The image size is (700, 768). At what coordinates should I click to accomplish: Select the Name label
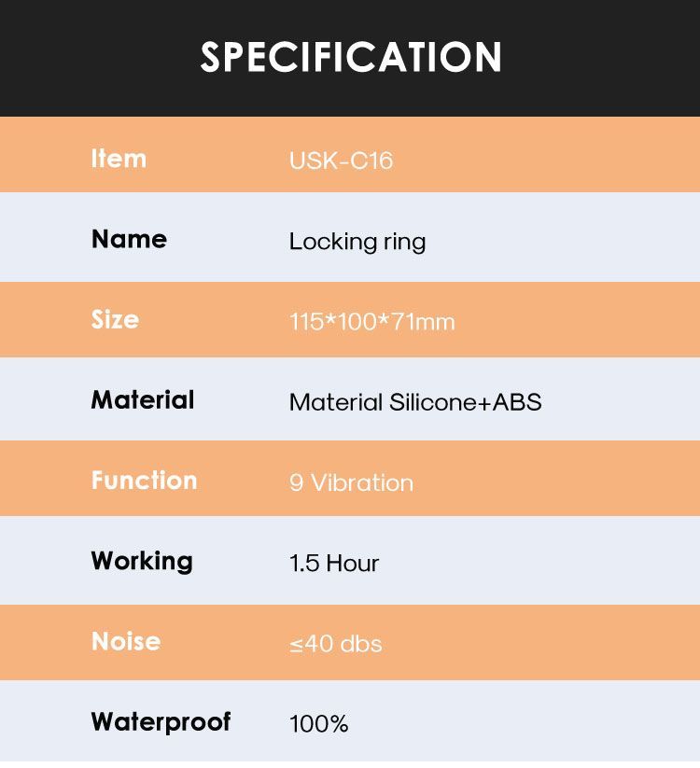click(x=129, y=239)
